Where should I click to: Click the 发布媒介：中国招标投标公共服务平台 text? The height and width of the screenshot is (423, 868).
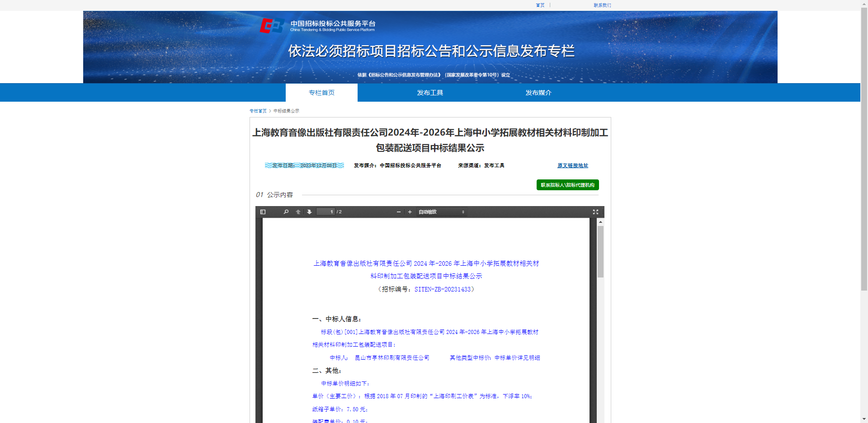coord(397,165)
